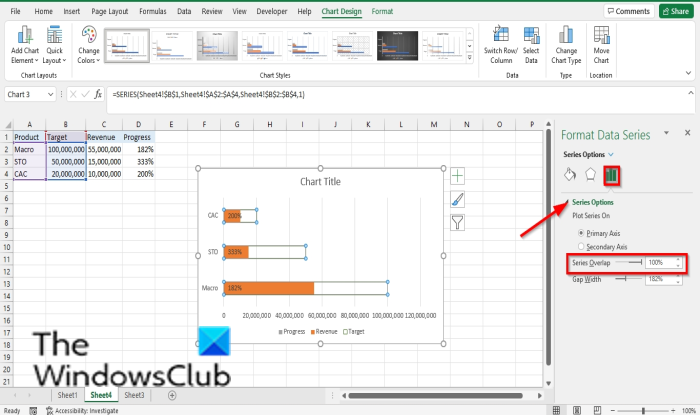Screen dimensions: 700x415
Task: Open the Quick Layout gallery
Action: click(54, 45)
